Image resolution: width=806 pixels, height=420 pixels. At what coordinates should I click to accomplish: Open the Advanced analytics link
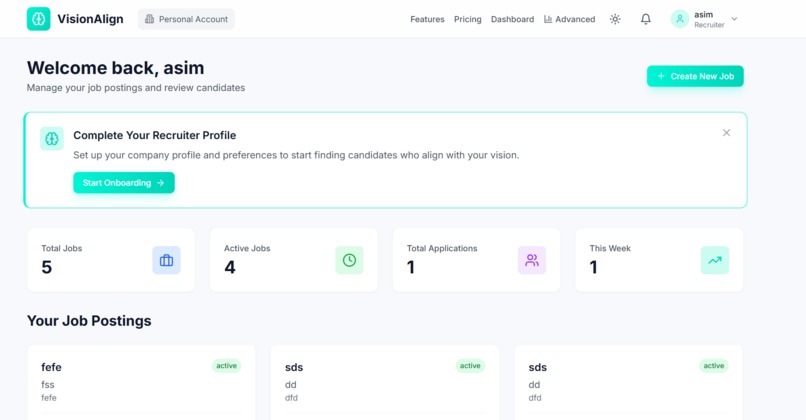[570, 19]
